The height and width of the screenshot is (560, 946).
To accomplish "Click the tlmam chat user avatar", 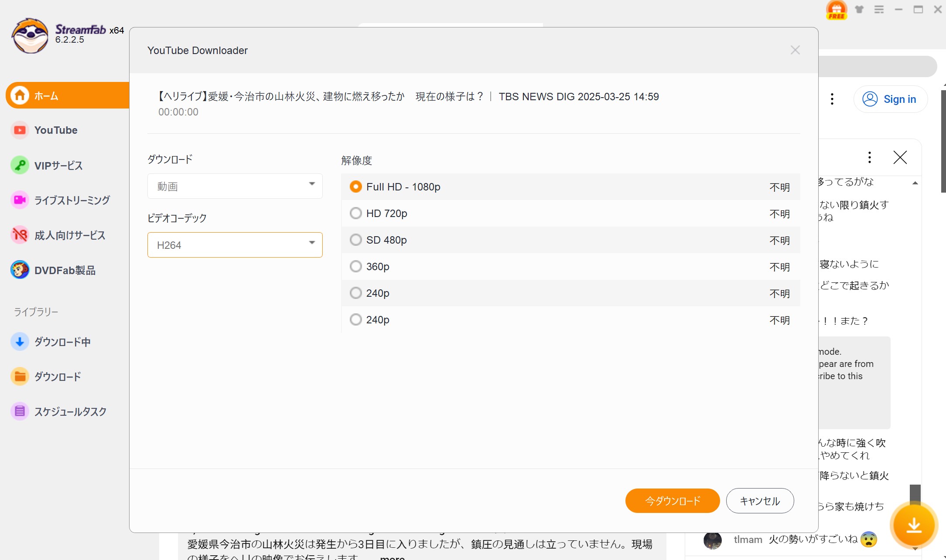I will [x=713, y=540].
